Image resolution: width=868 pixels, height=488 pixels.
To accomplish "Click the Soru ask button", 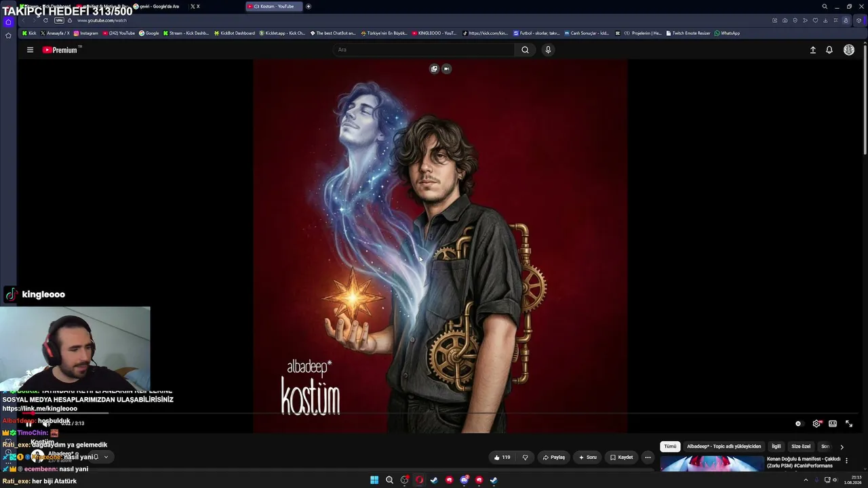I will point(587,457).
